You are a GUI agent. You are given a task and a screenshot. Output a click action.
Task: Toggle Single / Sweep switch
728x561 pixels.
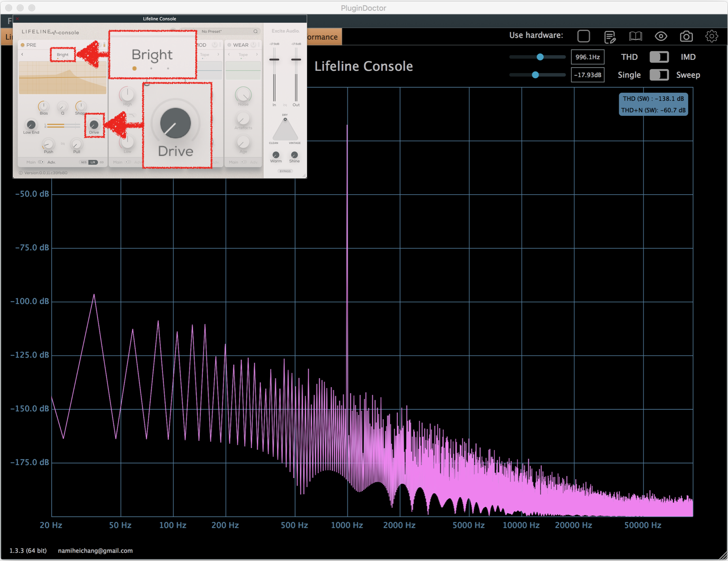coord(659,75)
